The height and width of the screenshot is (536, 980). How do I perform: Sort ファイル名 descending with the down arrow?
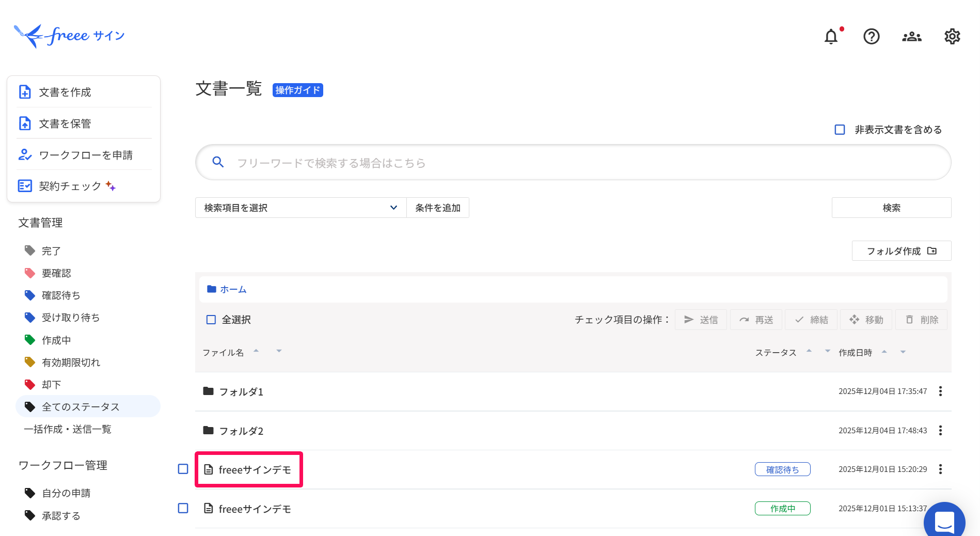(279, 351)
